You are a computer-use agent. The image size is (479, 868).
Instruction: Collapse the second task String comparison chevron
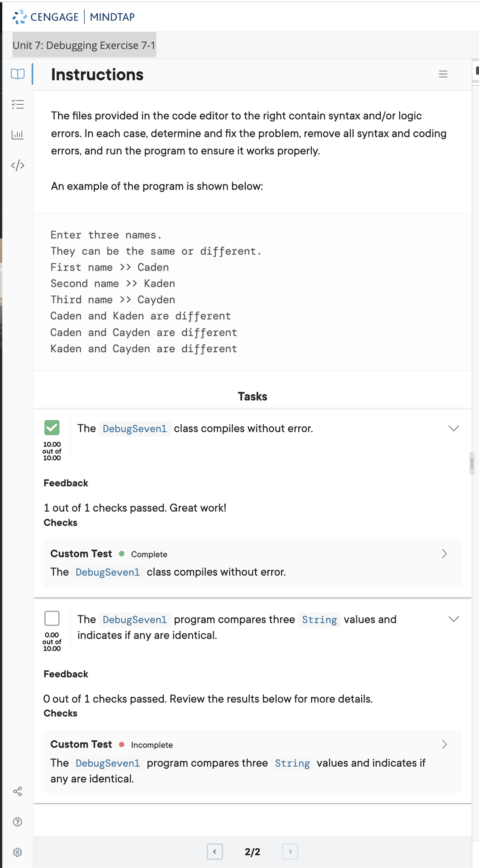click(x=454, y=619)
